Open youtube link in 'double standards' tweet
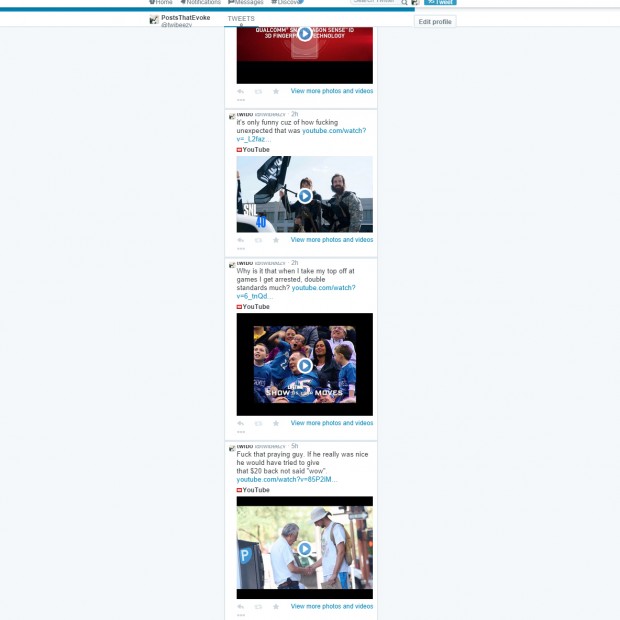 click(323, 287)
